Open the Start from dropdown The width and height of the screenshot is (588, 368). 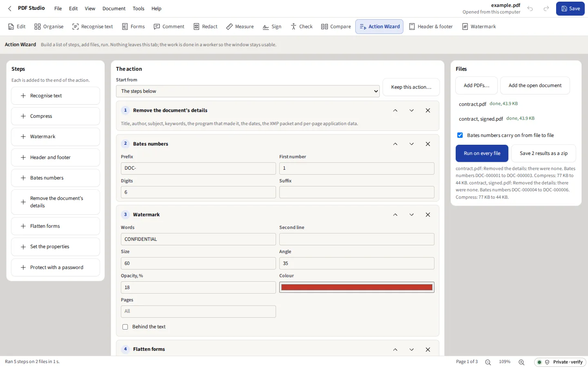pos(248,91)
